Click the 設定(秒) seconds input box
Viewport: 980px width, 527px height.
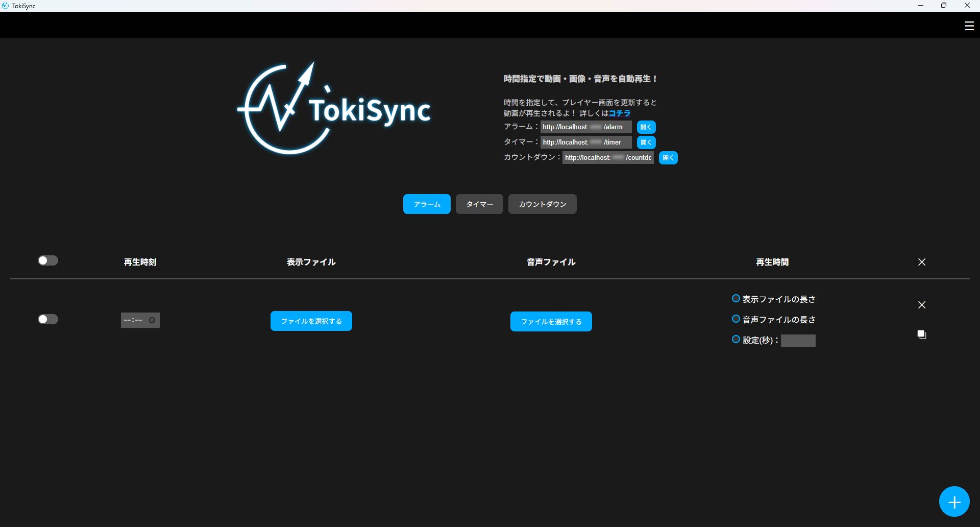click(798, 341)
